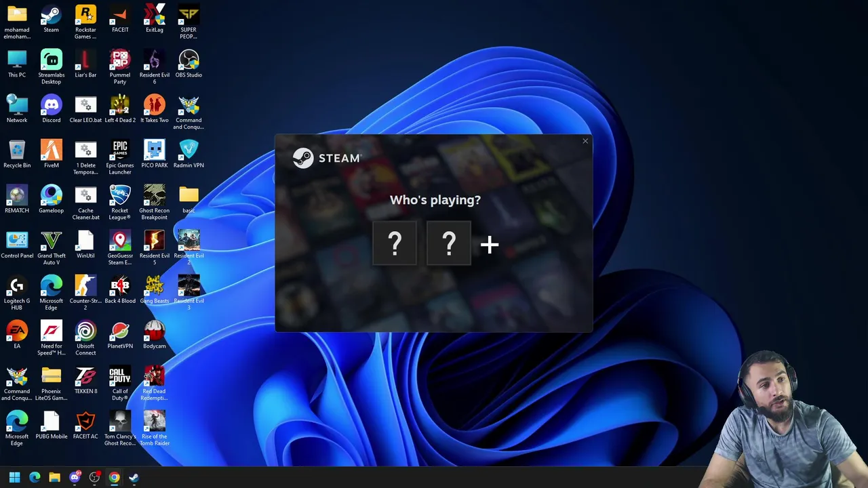868x488 pixels.
Task: Select the This PC desktop icon
Action: (17, 64)
